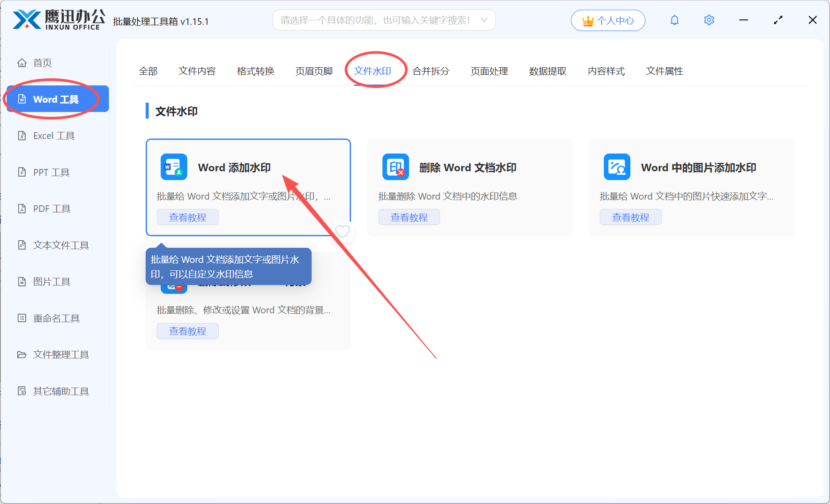Viewport: 830px width, 504px height.
Task: Click the 重命名工具 sidebar icon
Action: (22, 318)
